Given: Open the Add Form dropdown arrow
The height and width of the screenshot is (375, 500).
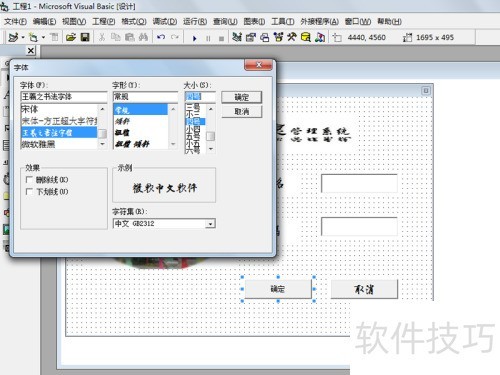Looking at the screenshot, I should tap(43, 37).
